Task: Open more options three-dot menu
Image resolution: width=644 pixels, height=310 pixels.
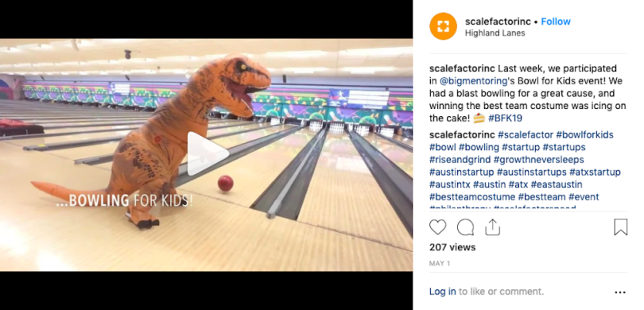Action: tap(620, 293)
